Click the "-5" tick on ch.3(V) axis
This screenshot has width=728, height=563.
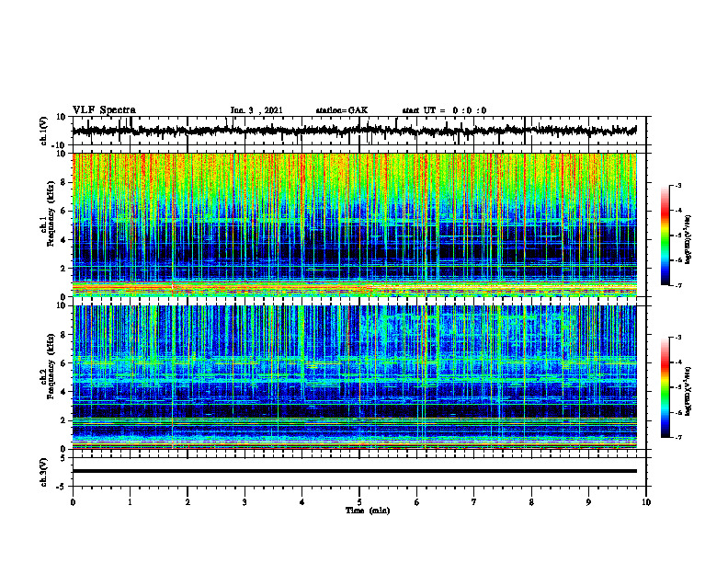(x=62, y=487)
